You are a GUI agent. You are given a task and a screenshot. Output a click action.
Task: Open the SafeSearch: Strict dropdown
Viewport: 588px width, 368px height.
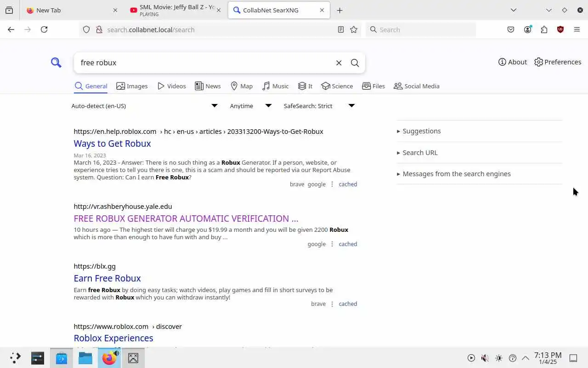pyautogui.click(x=319, y=106)
